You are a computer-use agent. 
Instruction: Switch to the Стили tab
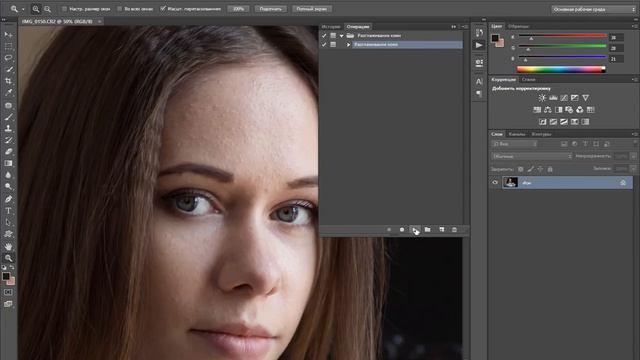528,80
